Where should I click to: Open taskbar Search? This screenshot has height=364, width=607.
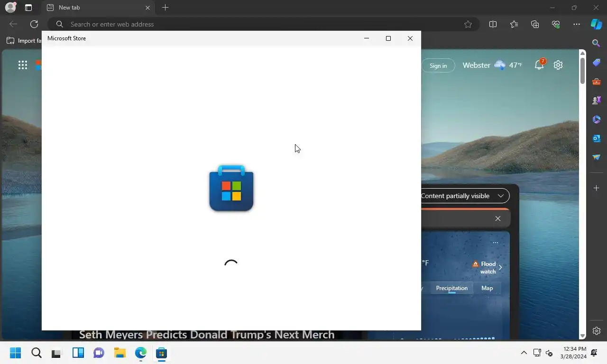pyautogui.click(x=37, y=353)
